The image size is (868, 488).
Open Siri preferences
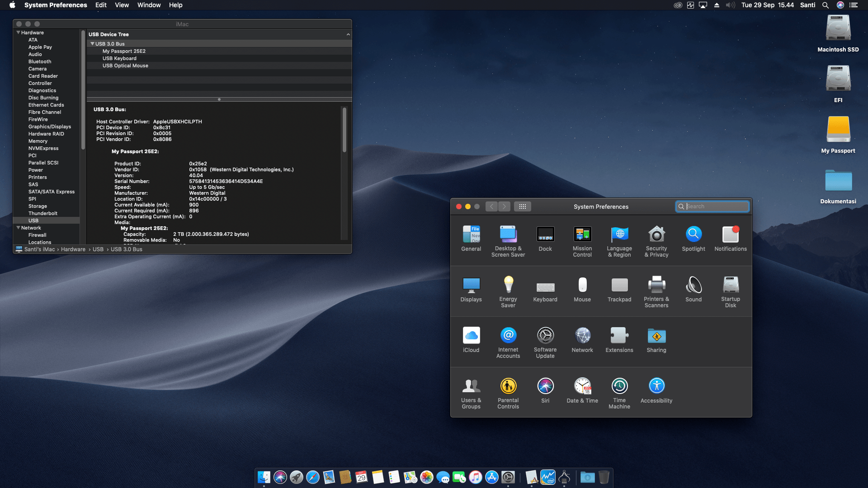click(x=545, y=386)
